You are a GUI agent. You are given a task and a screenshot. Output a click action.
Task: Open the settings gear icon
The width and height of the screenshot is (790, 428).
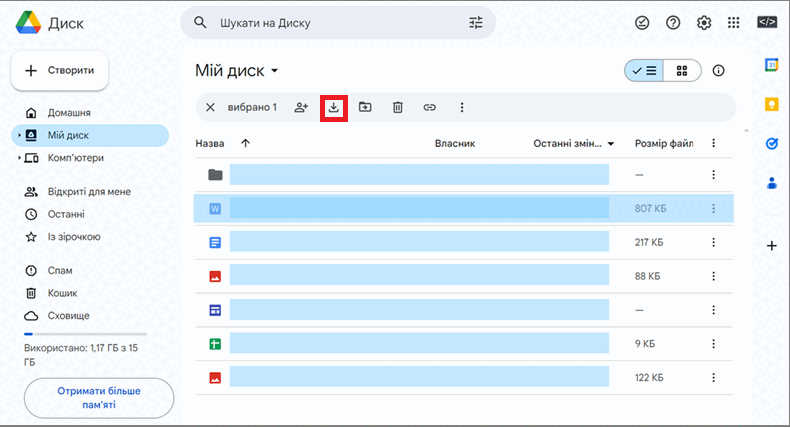pos(704,23)
